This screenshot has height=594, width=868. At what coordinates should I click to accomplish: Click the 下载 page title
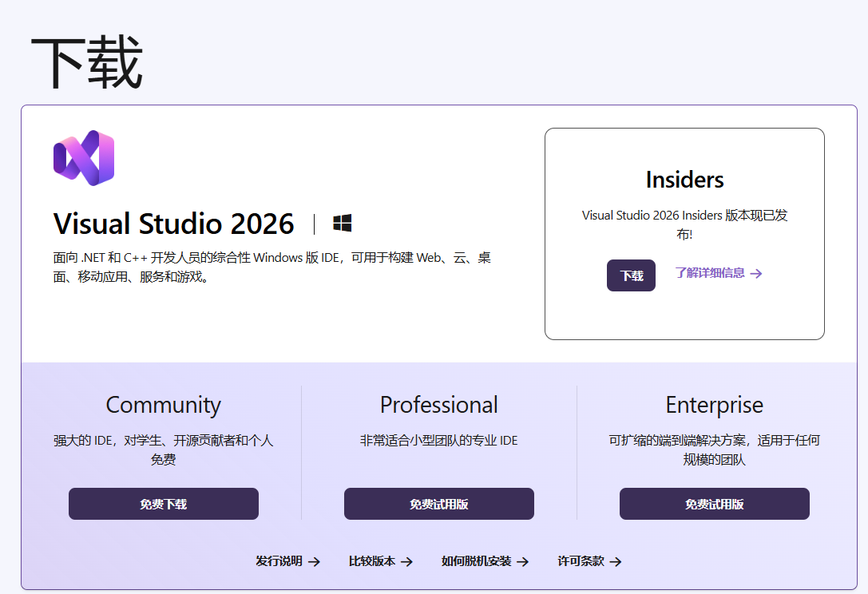click(87, 62)
